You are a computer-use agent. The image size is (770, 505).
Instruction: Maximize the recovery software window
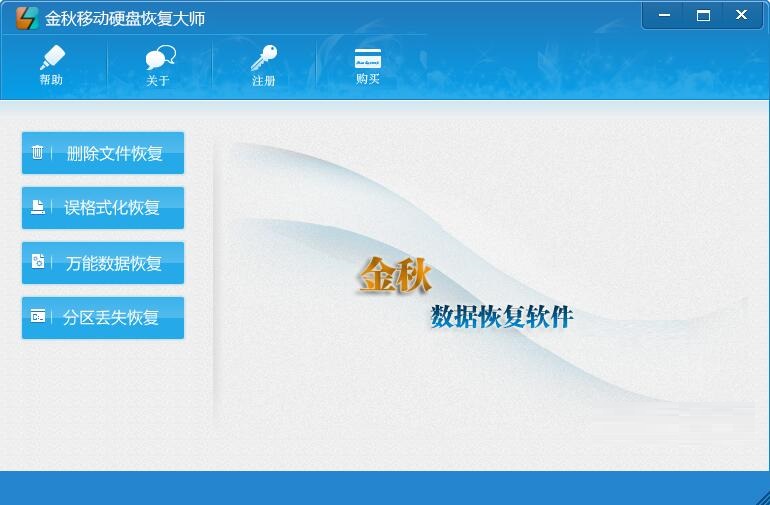pos(703,15)
